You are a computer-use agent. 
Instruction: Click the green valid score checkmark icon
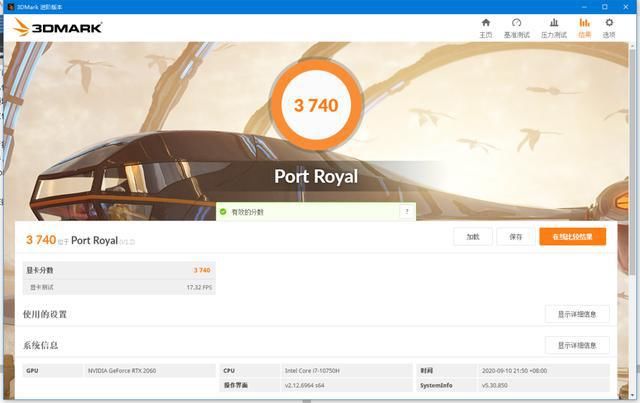[224, 212]
